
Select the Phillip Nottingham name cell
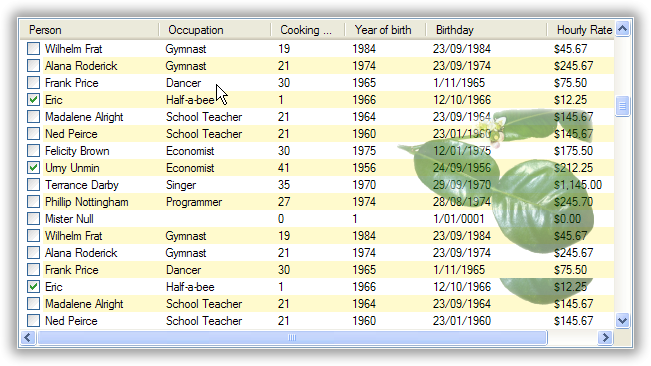[x=86, y=202]
